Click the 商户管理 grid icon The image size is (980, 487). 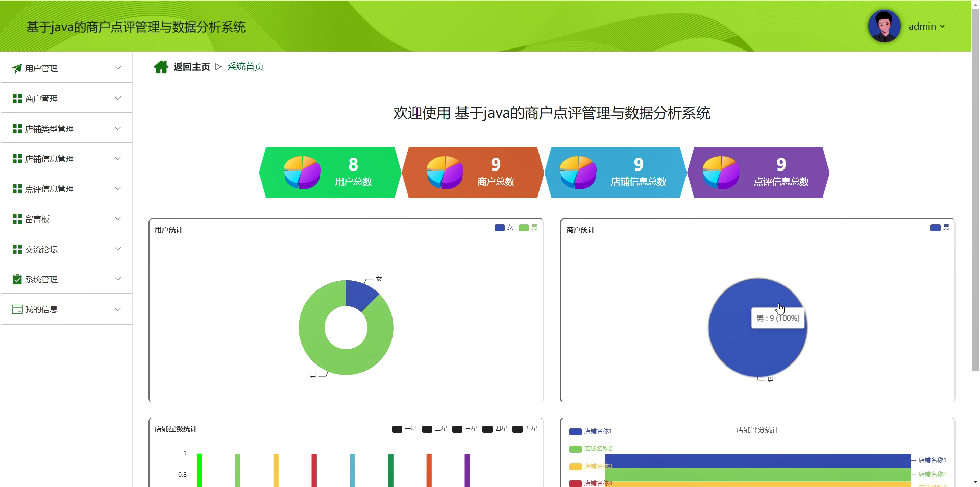coord(16,98)
